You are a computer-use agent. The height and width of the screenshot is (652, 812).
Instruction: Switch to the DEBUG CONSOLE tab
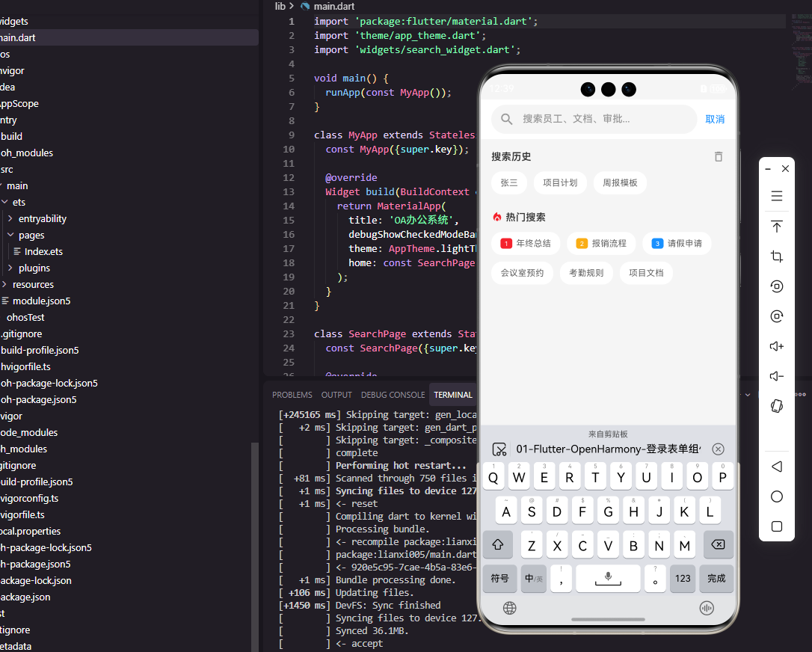tap(393, 394)
